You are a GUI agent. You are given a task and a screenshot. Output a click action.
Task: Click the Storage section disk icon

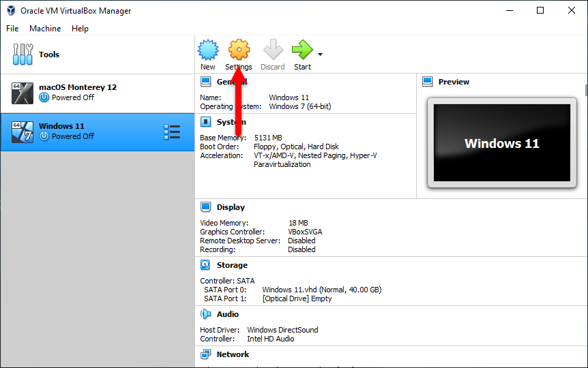(x=205, y=265)
